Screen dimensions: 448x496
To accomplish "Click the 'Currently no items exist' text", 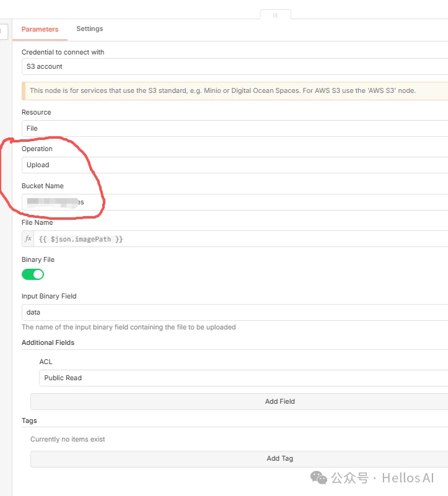I will tap(68, 439).
